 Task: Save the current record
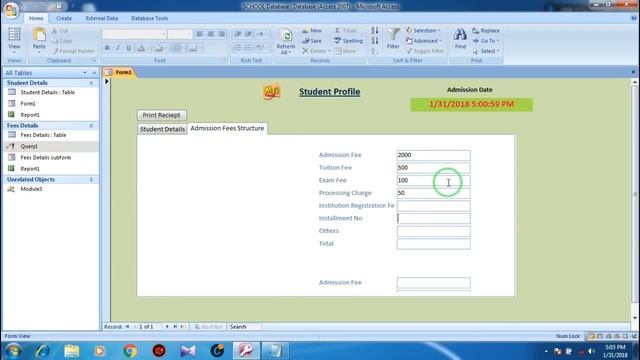[312, 41]
